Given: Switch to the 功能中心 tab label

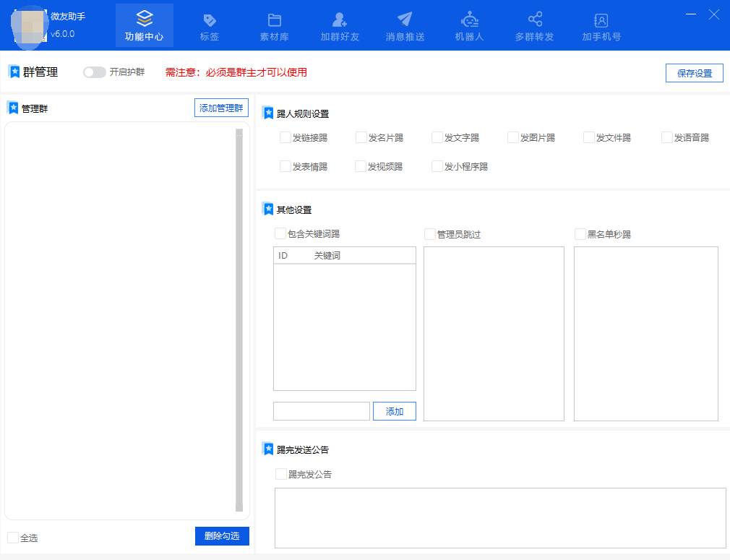Looking at the screenshot, I should (x=145, y=37).
